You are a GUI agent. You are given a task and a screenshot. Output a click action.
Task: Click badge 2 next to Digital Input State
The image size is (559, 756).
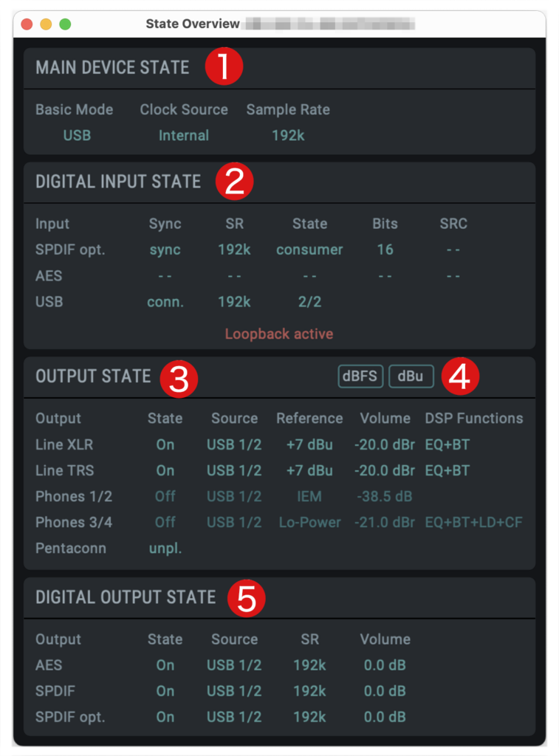pos(233,181)
